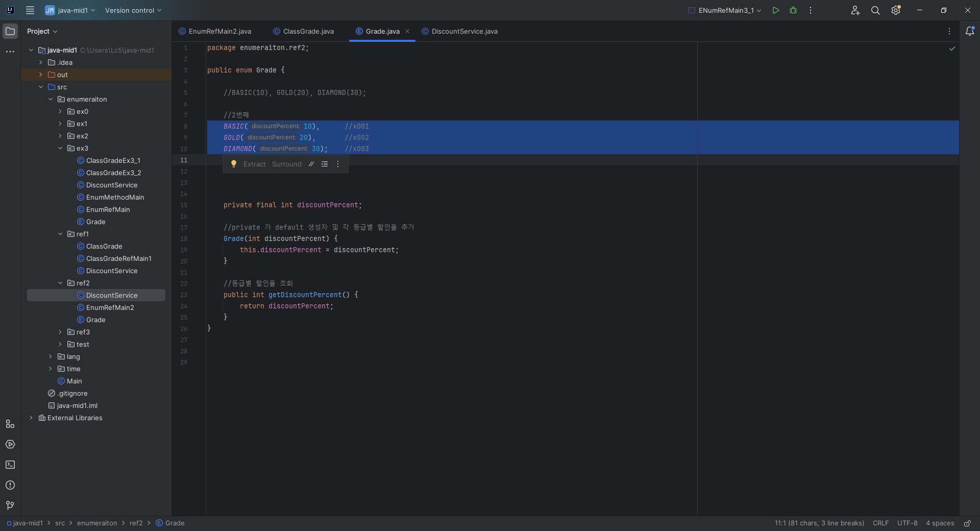Expand the .idea folder
Image resolution: width=980 pixels, height=531 pixels.
[x=41, y=62]
